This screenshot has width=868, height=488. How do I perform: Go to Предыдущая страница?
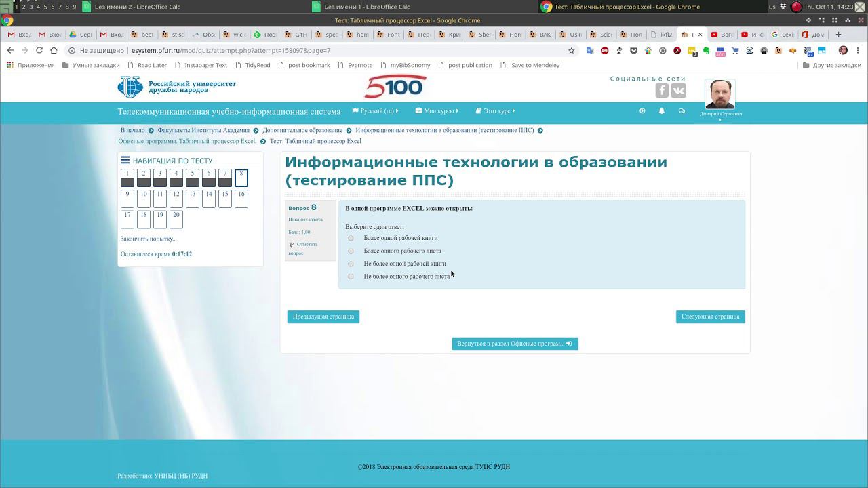pyautogui.click(x=323, y=317)
